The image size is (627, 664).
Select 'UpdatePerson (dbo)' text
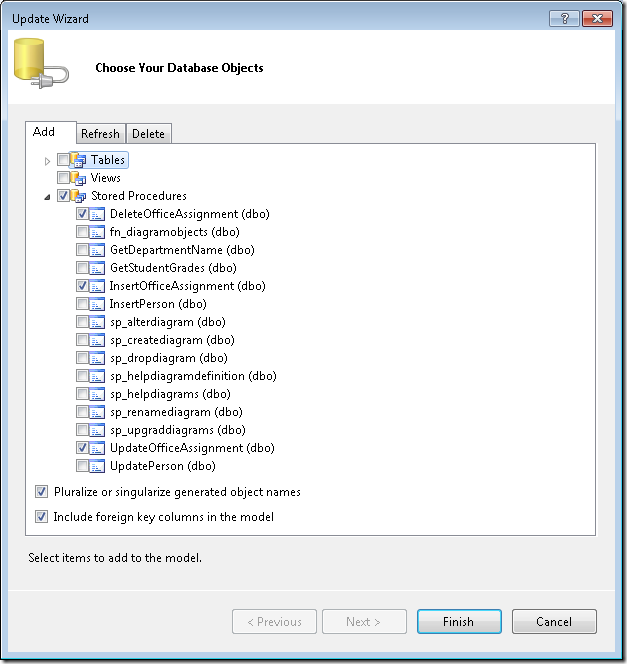pos(163,466)
